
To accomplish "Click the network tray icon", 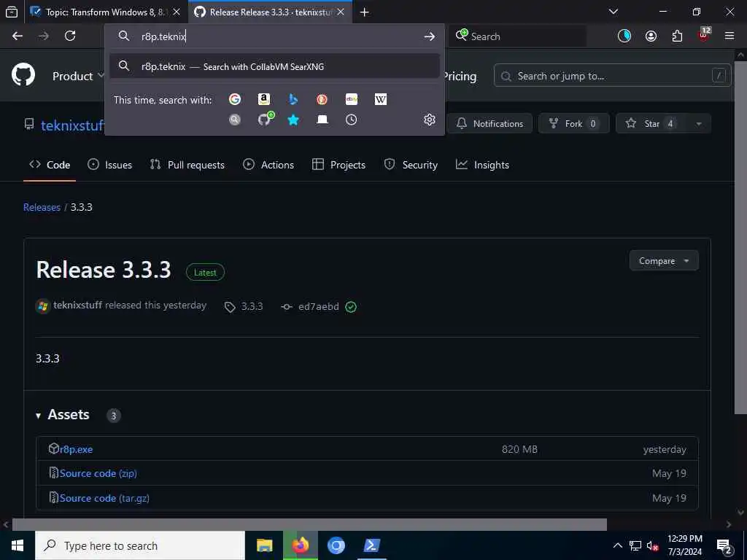I will coord(635,545).
